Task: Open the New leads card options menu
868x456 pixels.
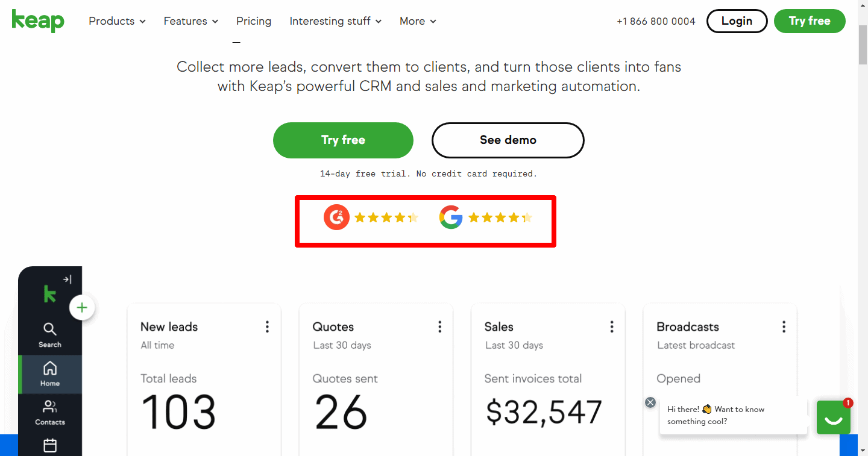Action: coord(267,326)
